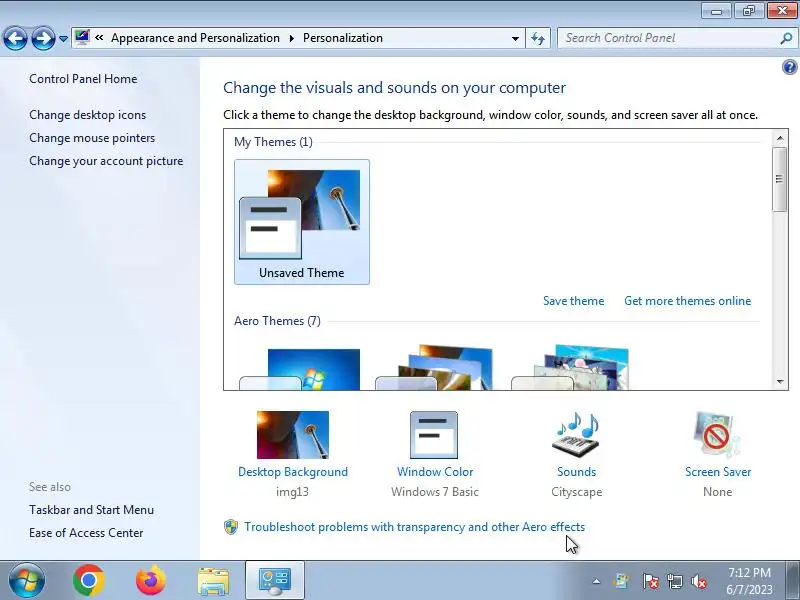This screenshot has width=800, height=600.
Task: Click Save theme link
Action: point(573,301)
